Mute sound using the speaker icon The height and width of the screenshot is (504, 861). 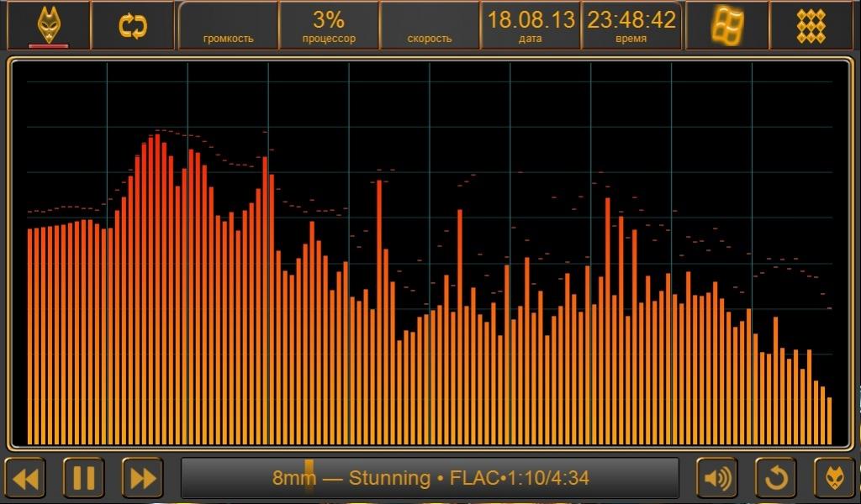[x=717, y=479]
